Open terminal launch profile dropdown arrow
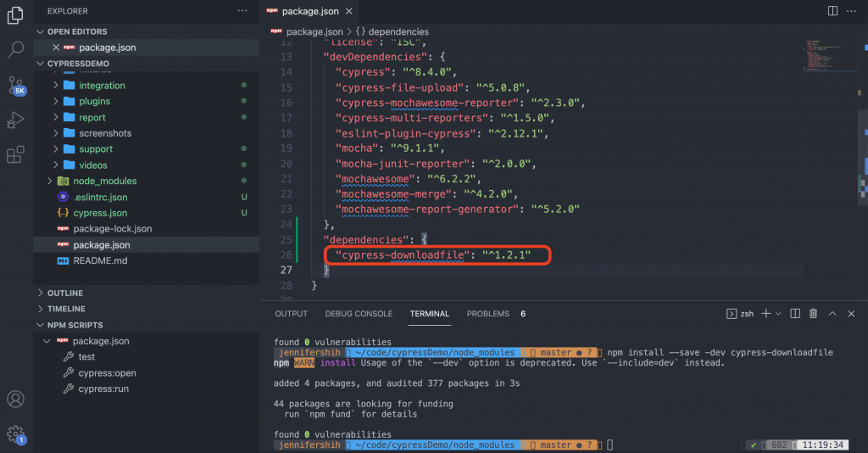The image size is (868, 453). (x=778, y=313)
